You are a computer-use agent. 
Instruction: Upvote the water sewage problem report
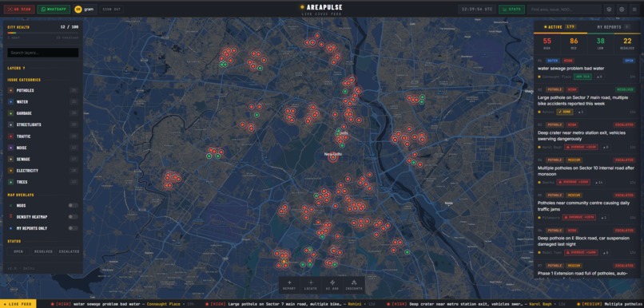(x=598, y=77)
